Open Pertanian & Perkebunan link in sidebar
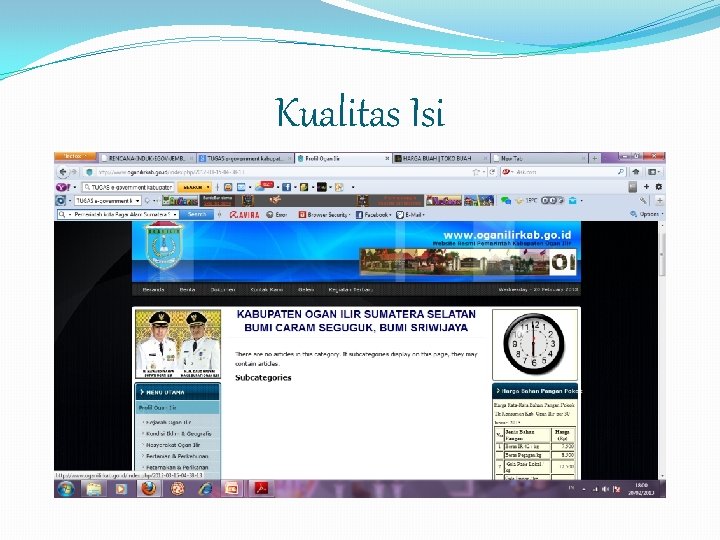Viewport: 720px width, 540px height. click(x=177, y=456)
